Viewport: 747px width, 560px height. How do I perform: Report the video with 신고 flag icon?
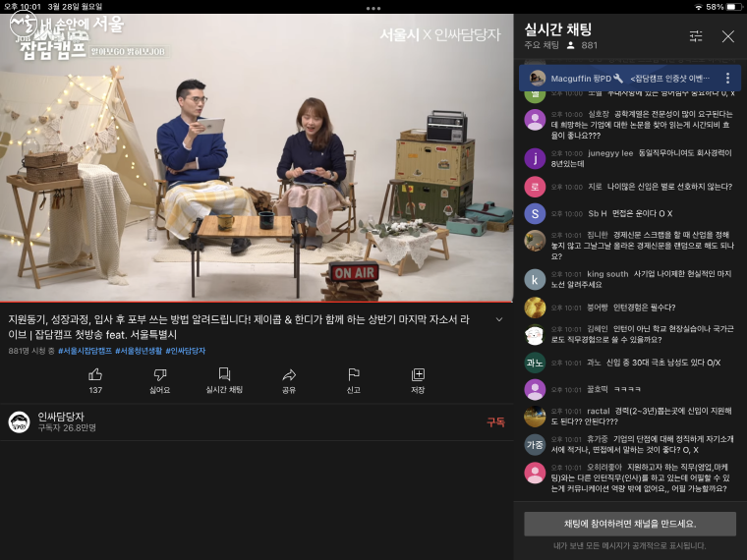[x=354, y=374]
